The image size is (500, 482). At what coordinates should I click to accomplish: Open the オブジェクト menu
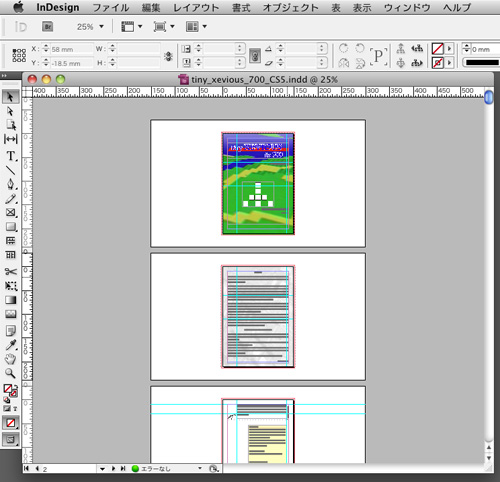pyautogui.click(x=291, y=7)
